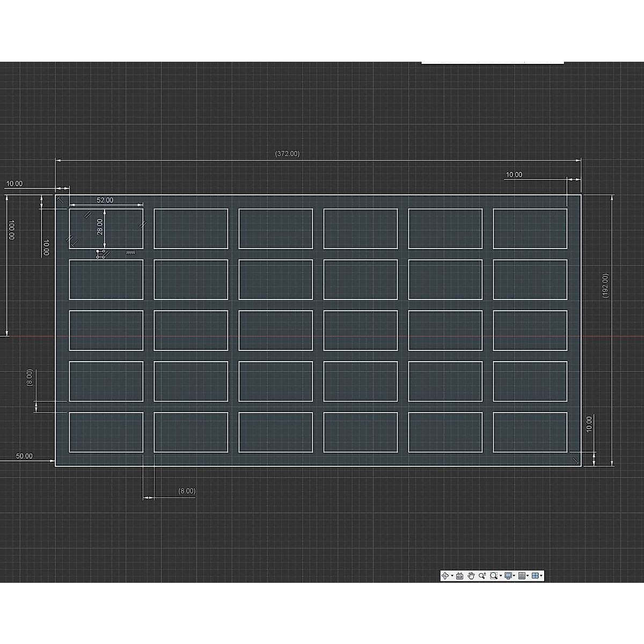Select the Orbit tool

pyautogui.click(x=445, y=575)
